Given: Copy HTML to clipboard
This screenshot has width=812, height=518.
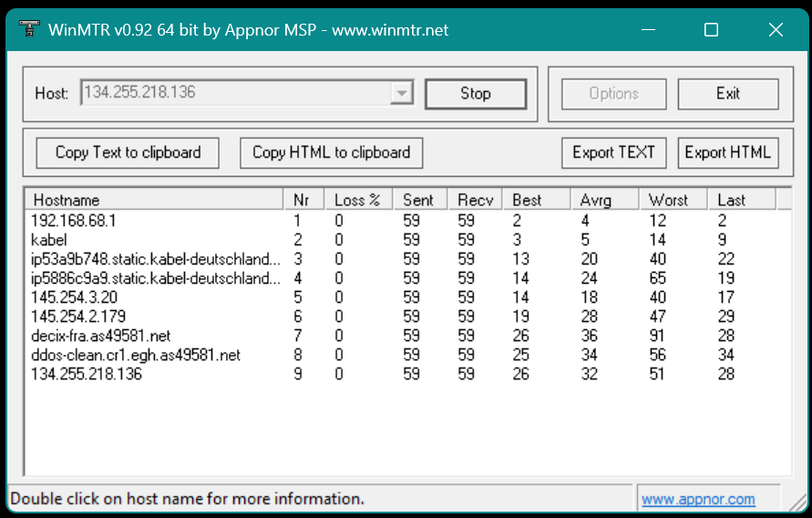Looking at the screenshot, I should [x=331, y=152].
